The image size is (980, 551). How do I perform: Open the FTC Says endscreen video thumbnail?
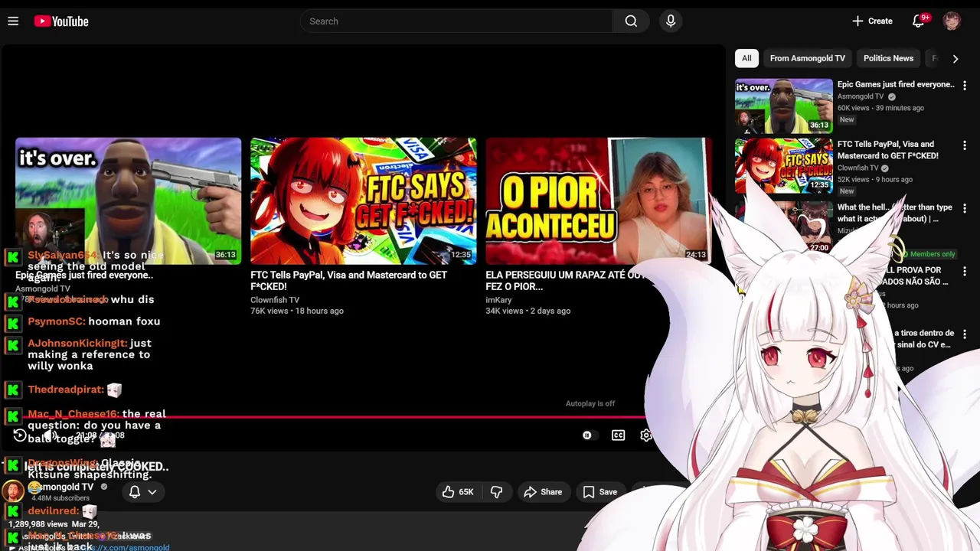click(x=363, y=201)
